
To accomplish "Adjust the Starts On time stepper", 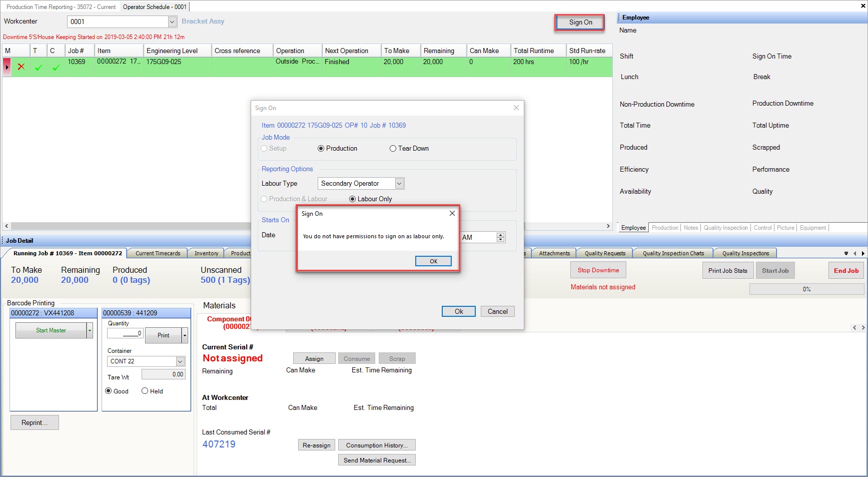I will pos(500,237).
